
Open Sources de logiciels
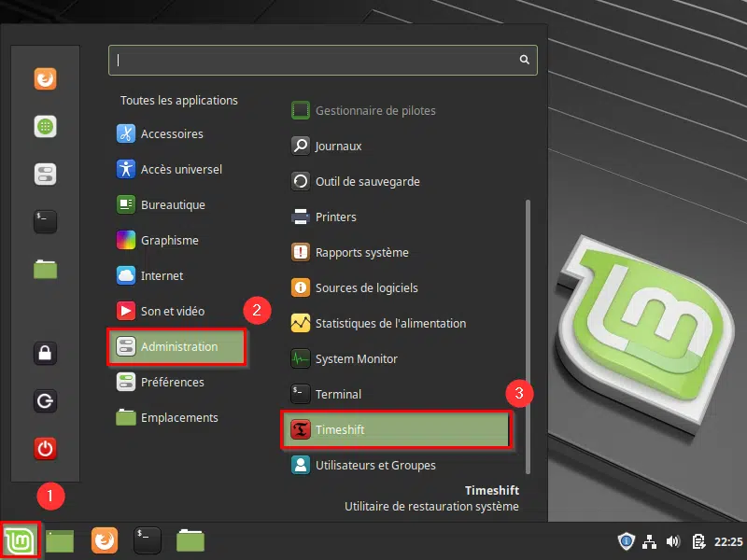tap(398, 287)
